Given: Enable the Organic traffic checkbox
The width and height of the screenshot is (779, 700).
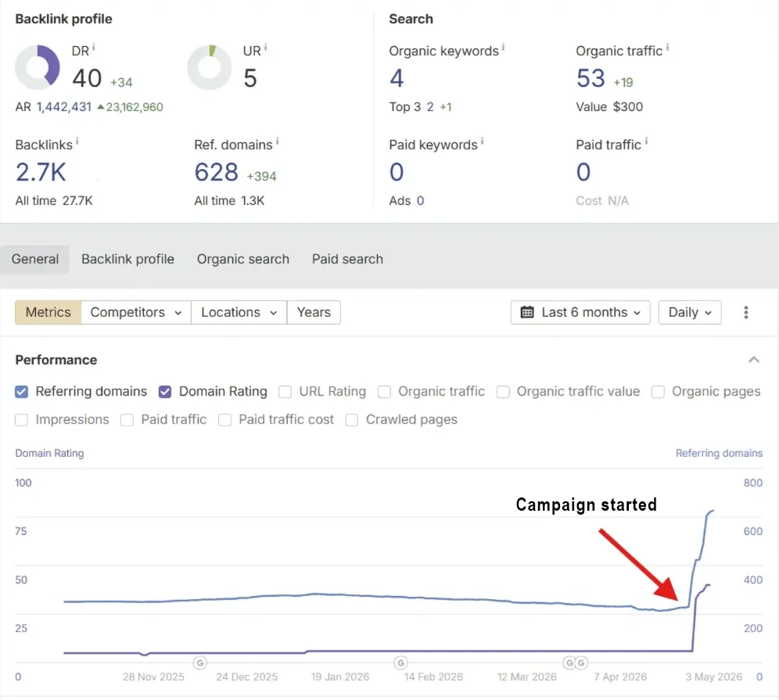Looking at the screenshot, I should click(384, 392).
